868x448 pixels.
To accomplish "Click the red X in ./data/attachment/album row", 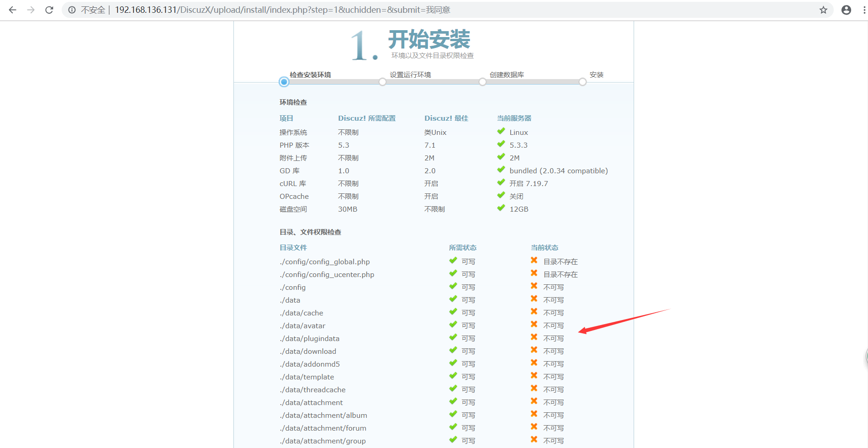I will (x=534, y=414).
